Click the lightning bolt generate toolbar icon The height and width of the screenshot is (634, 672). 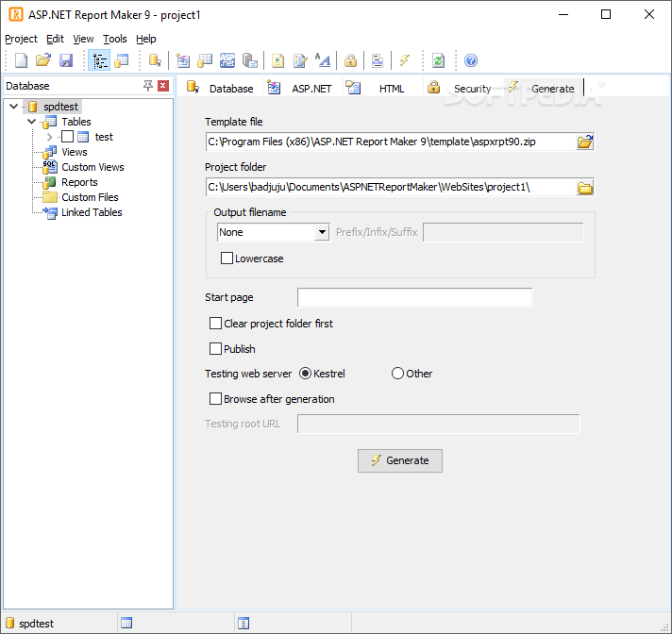tap(405, 60)
